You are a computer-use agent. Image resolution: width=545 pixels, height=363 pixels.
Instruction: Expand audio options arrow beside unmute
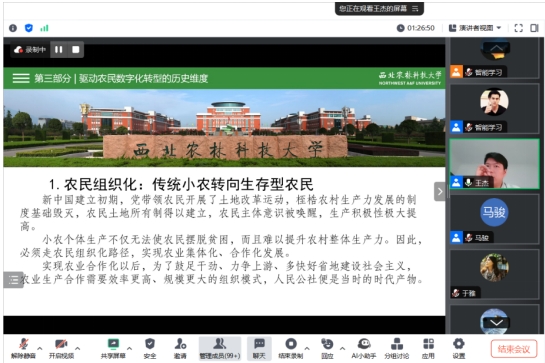[40, 348]
